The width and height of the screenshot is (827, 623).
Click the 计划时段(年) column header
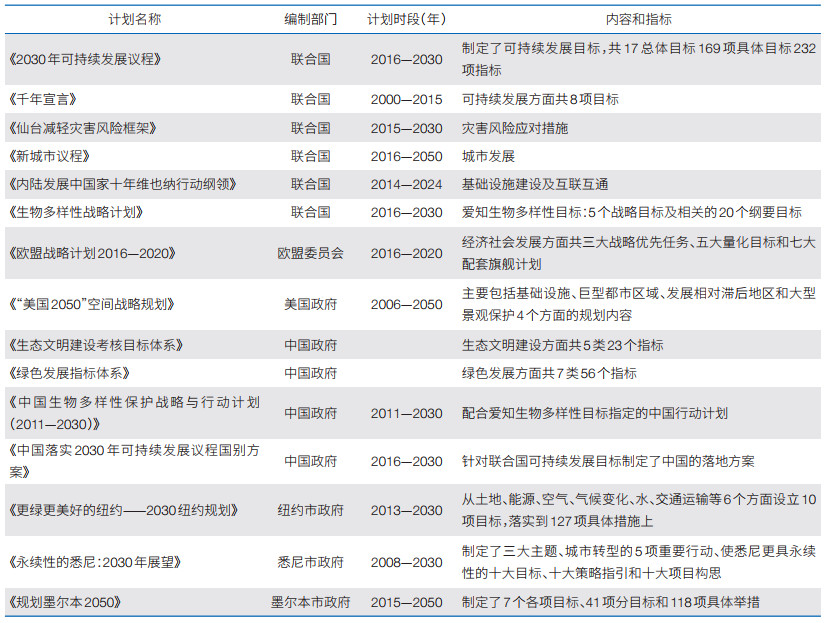(406, 20)
